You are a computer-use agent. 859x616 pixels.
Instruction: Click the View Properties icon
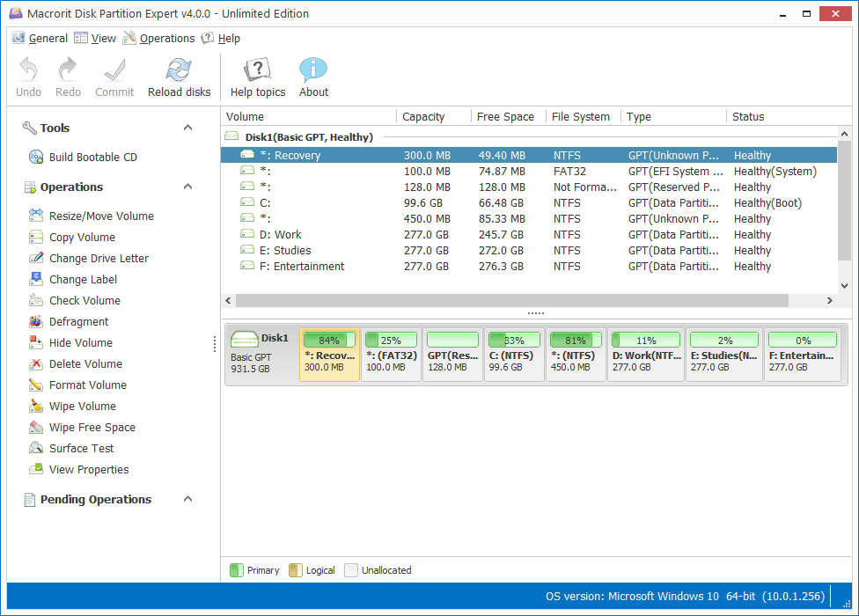tap(36, 469)
